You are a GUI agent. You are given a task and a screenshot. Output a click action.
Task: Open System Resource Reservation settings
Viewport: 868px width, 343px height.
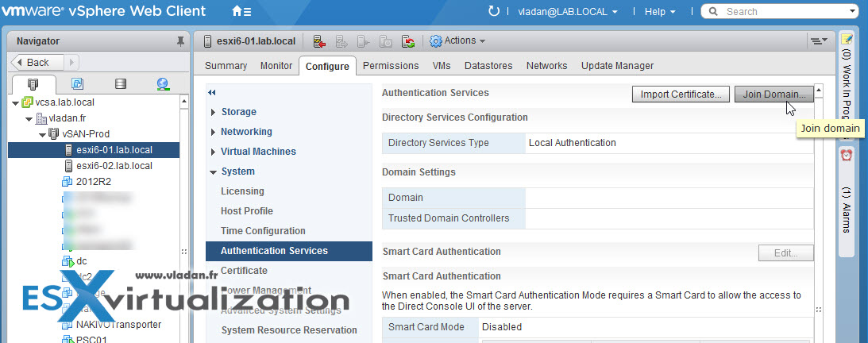coord(289,330)
